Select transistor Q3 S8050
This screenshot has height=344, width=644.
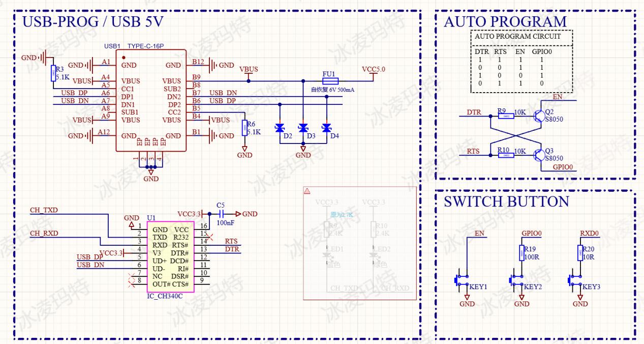click(x=539, y=154)
